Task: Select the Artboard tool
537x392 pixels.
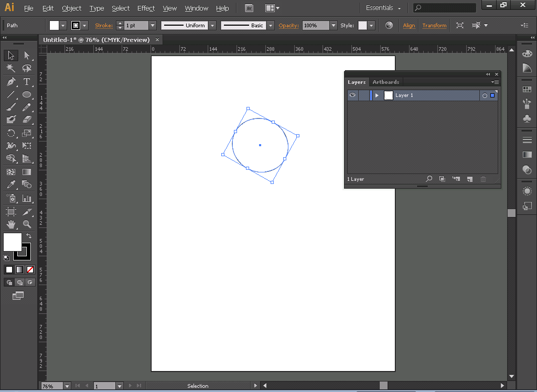Action: (x=11, y=212)
